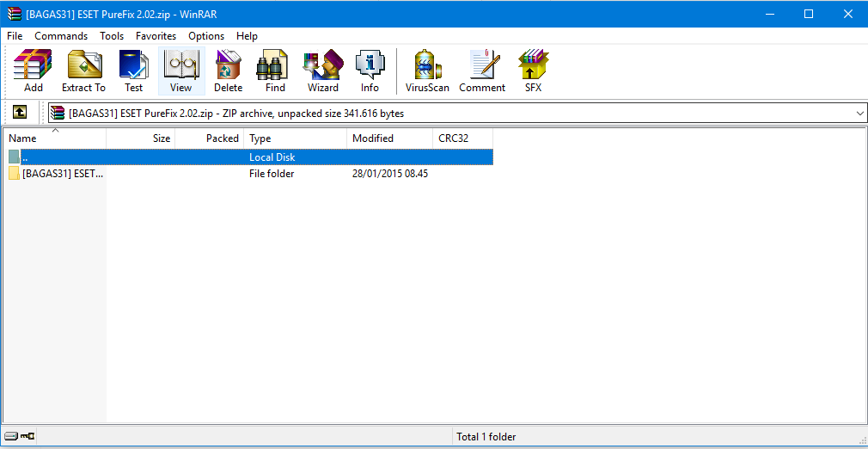
Task: Click the WinRAR title bar app icon
Action: 14,14
